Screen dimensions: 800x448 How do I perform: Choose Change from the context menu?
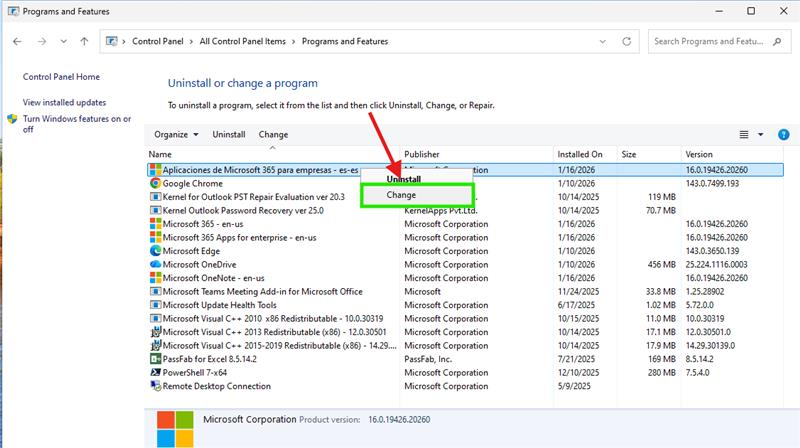coord(417,195)
